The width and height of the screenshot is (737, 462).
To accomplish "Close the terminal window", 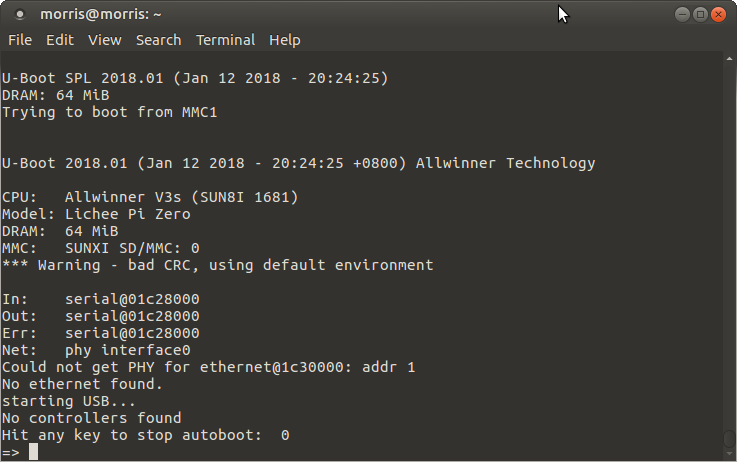I will coord(718,15).
